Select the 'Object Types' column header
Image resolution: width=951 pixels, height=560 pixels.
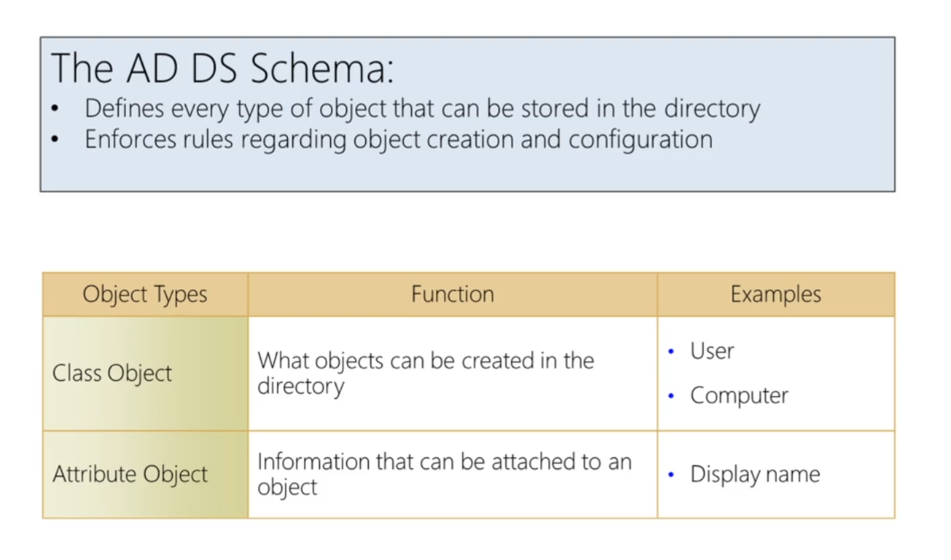[x=145, y=294]
